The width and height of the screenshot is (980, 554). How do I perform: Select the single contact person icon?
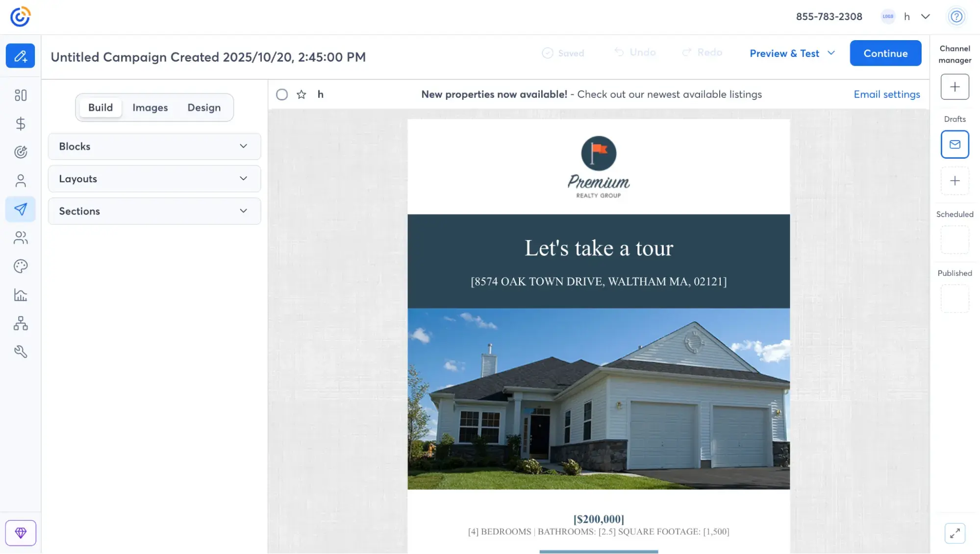click(x=20, y=180)
